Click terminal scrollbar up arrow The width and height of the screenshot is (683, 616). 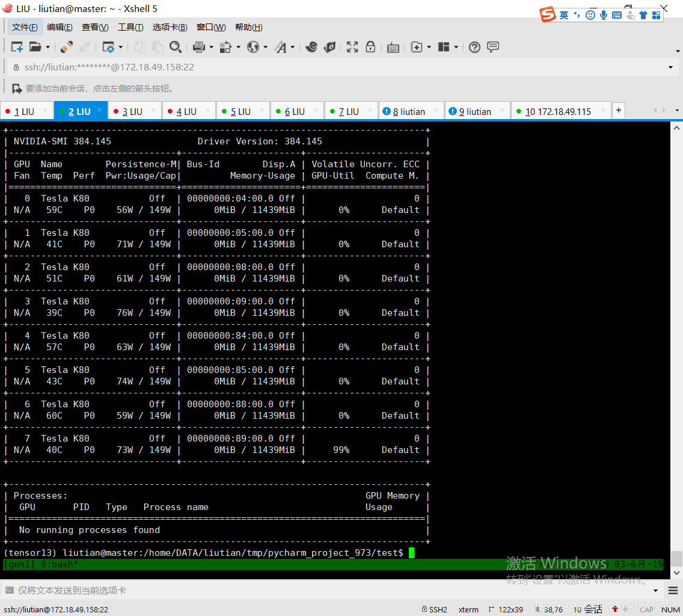(676, 128)
